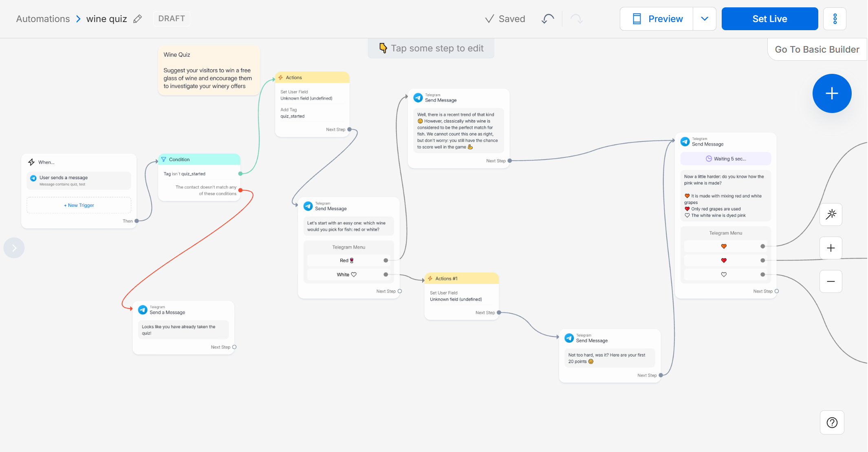Click the red failed-condition connector dot

[240, 191]
